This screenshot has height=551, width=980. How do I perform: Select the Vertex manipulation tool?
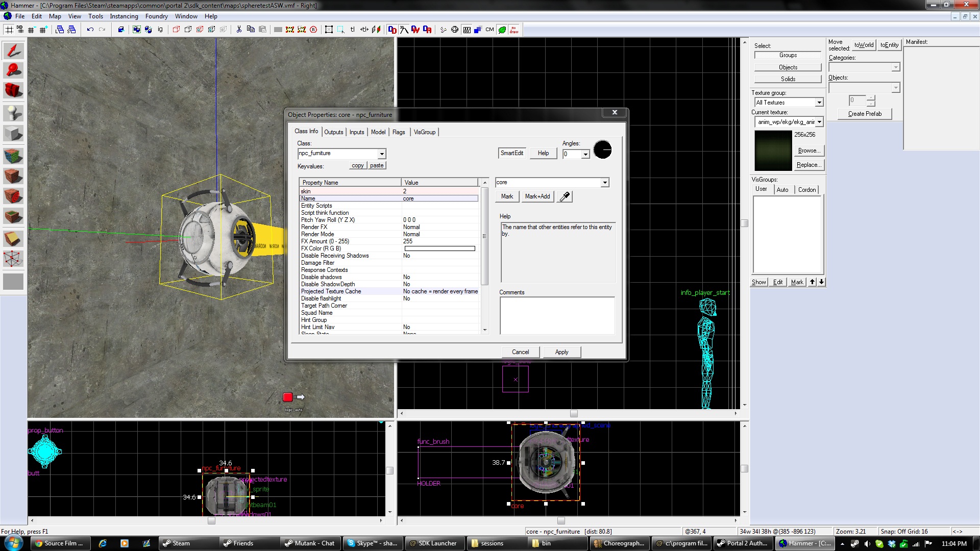point(13,259)
